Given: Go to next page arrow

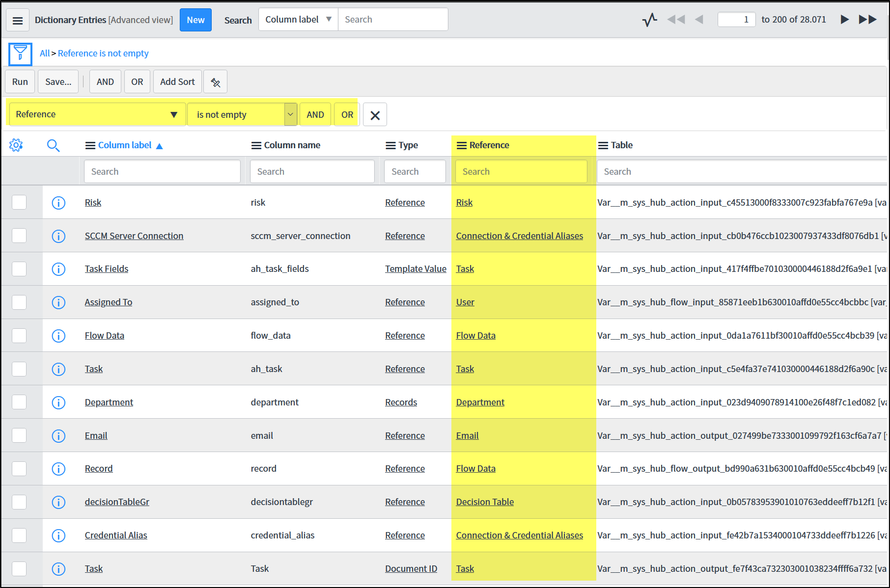Looking at the screenshot, I should tap(845, 20).
